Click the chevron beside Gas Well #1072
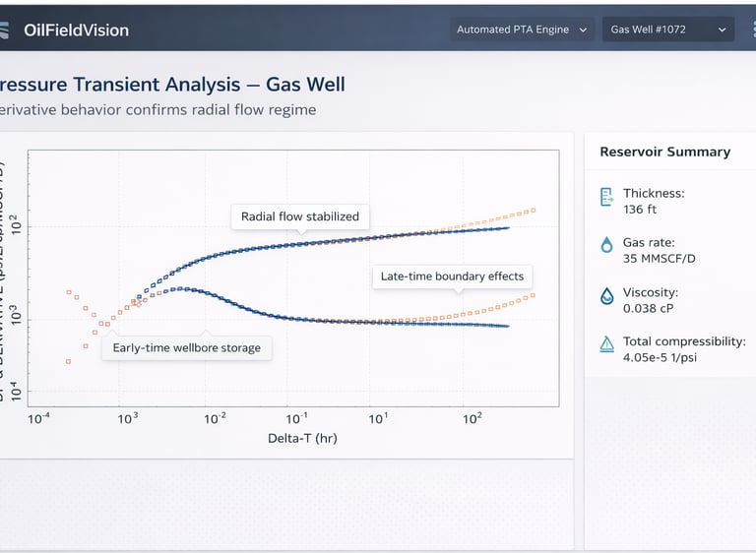The image size is (756, 553). [x=722, y=30]
